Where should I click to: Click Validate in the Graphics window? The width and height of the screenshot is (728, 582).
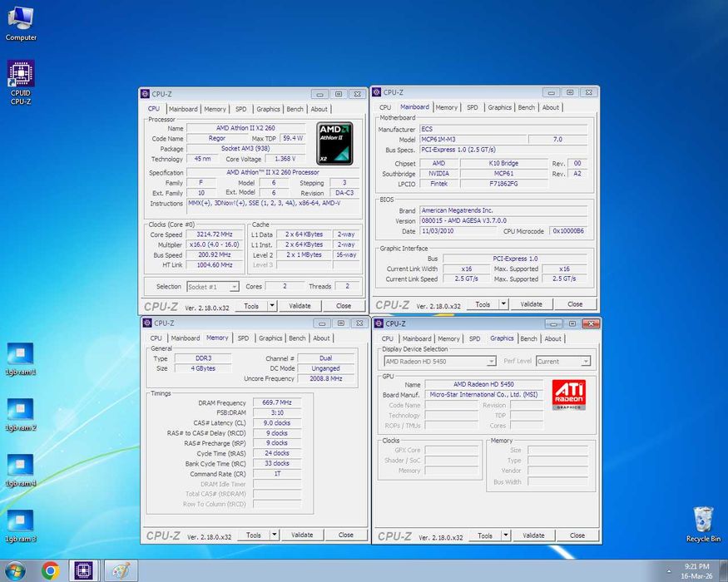(533, 535)
